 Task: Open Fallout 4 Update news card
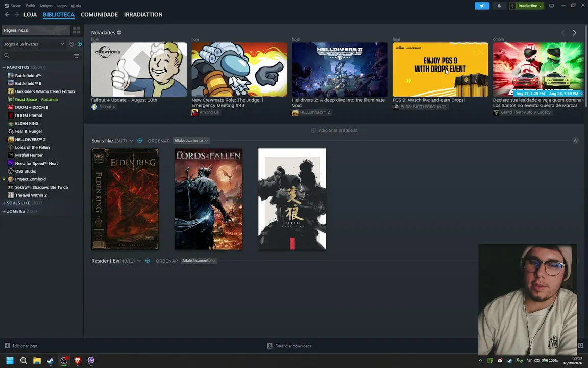coord(139,70)
